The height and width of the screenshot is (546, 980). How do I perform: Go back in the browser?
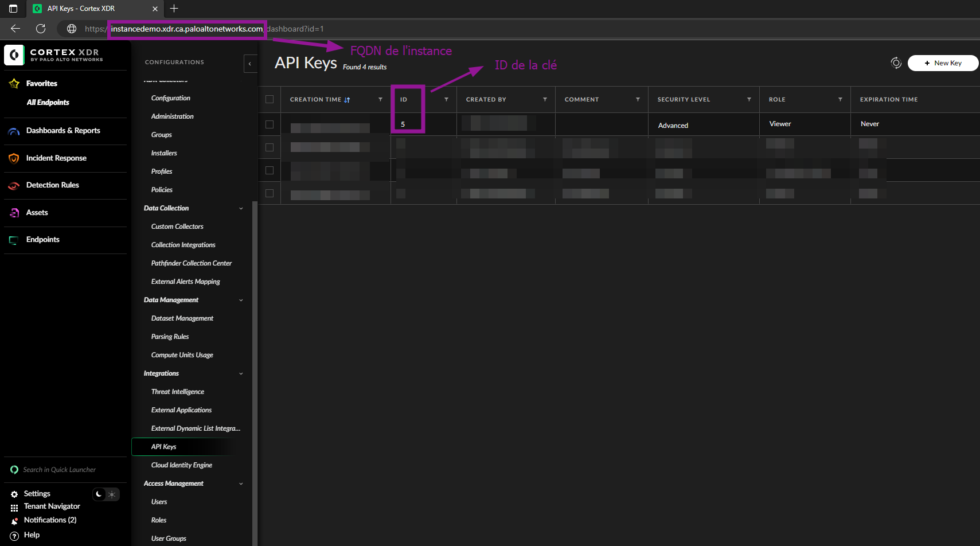[15, 29]
